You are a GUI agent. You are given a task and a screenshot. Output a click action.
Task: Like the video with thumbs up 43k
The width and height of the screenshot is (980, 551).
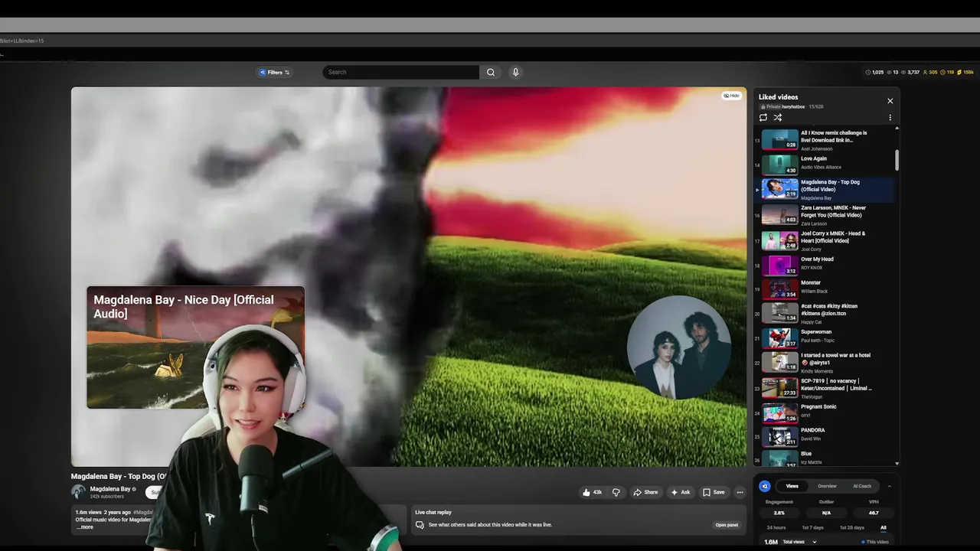[592, 492]
